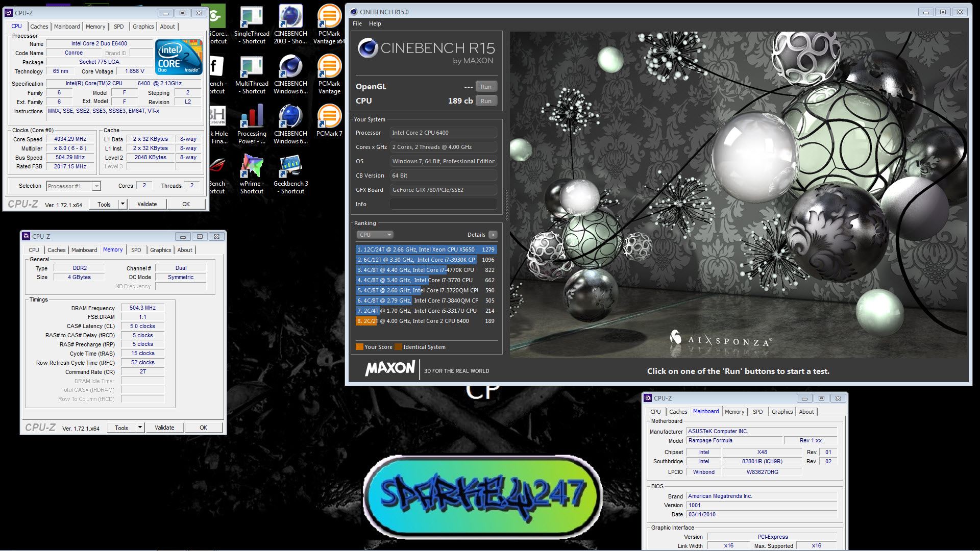Run the CPU benchmark

(x=486, y=101)
